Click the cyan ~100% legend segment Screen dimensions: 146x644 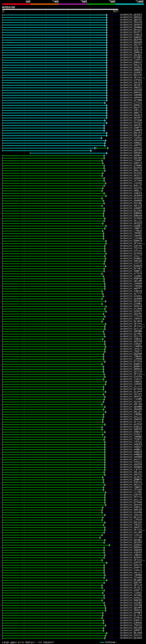pos(130,4)
